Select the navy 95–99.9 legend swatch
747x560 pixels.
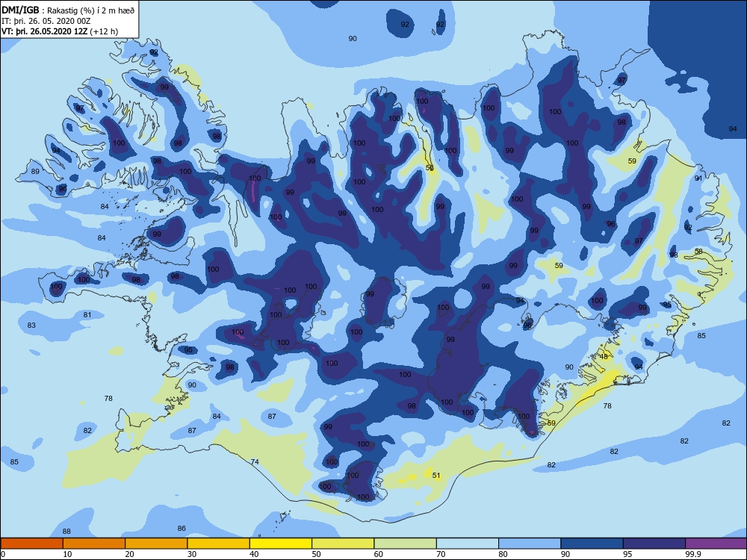[x=654, y=544]
